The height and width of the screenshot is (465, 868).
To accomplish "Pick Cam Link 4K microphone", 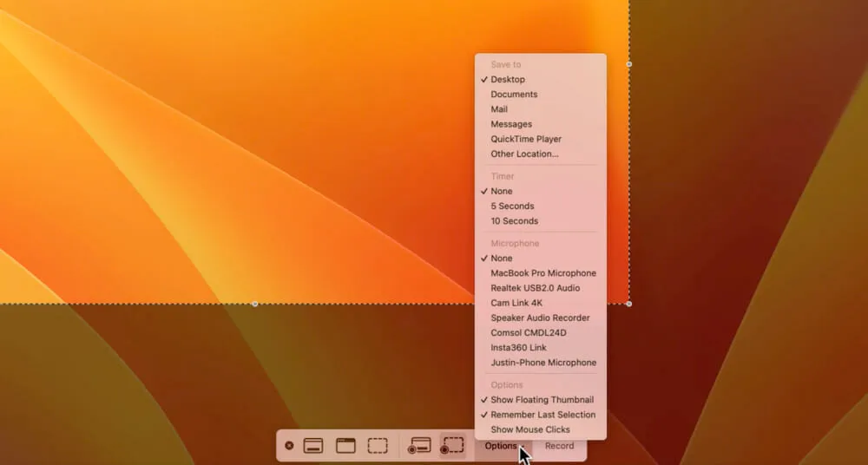I will click(516, 303).
